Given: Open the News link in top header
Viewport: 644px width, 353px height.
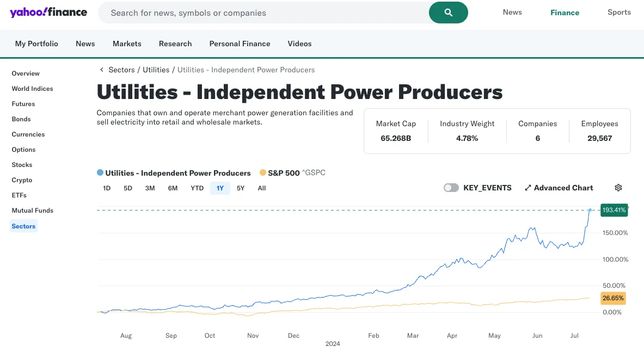Looking at the screenshot, I should tap(512, 13).
